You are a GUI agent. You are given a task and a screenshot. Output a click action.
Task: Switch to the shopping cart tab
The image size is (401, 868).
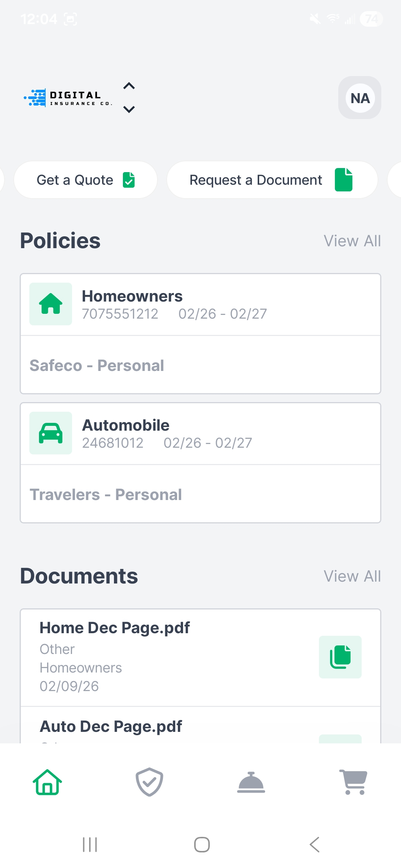pos(353,782)
